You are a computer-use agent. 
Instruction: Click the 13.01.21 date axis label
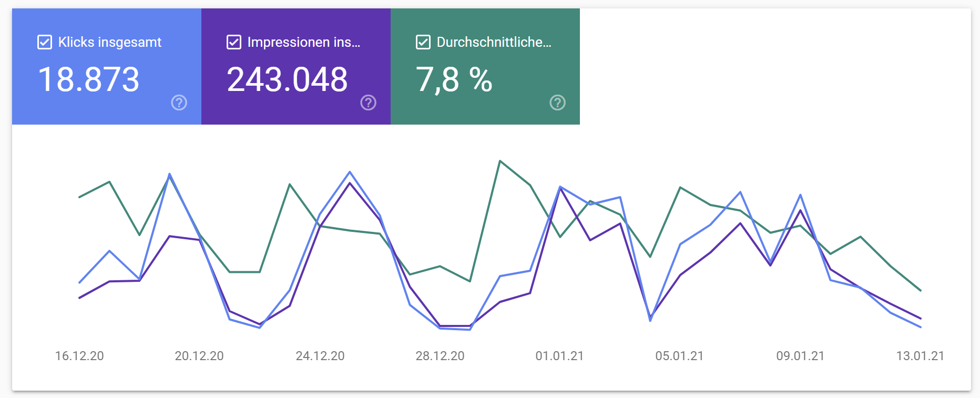[920, 356]
